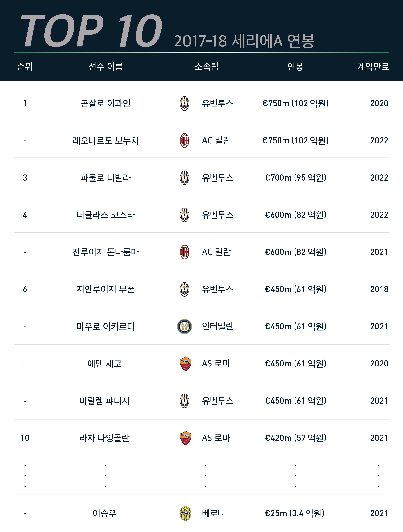Click Juventus crest next to 미랄렘 퍄니지
This screenshot has width=403, height=532.
(184, 401)
